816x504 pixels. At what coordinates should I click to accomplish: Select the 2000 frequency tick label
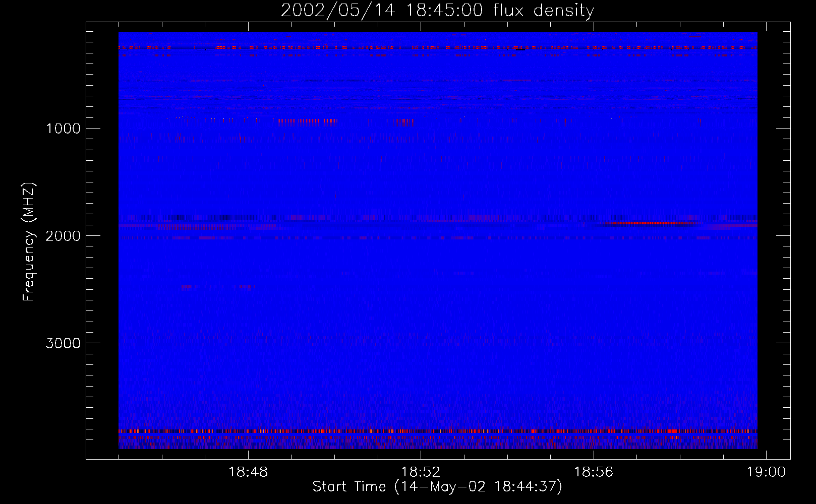[63, 236]
